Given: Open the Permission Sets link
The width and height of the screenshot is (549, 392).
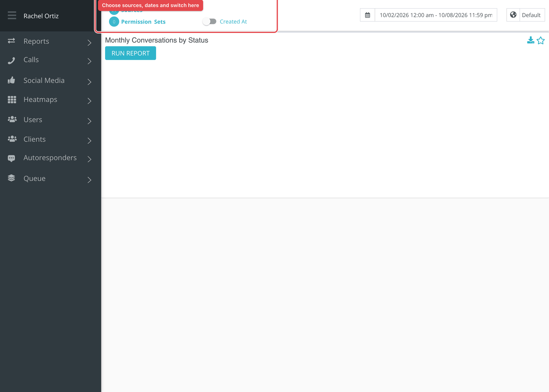Looking at the screenshot, I should [143, 22].
